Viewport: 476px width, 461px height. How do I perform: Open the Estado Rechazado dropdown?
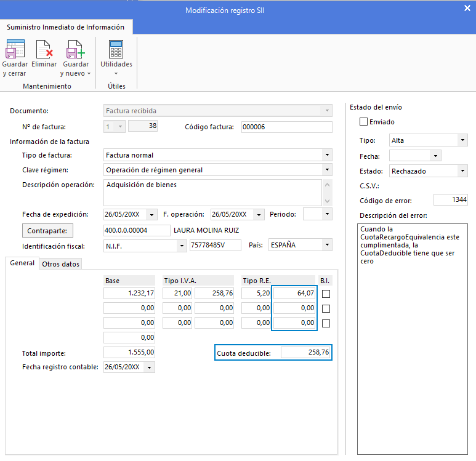pos(462,171)
